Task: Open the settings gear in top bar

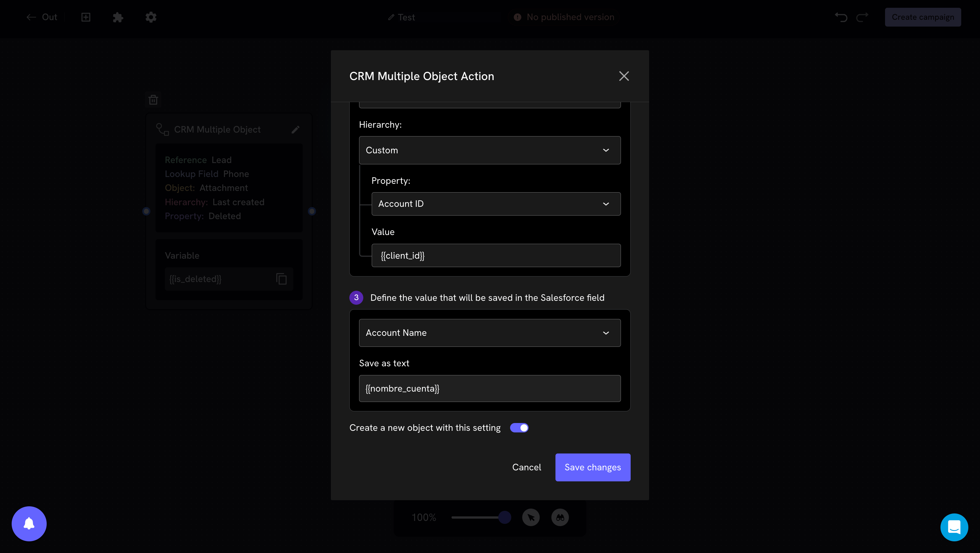Action: (151, 17)
